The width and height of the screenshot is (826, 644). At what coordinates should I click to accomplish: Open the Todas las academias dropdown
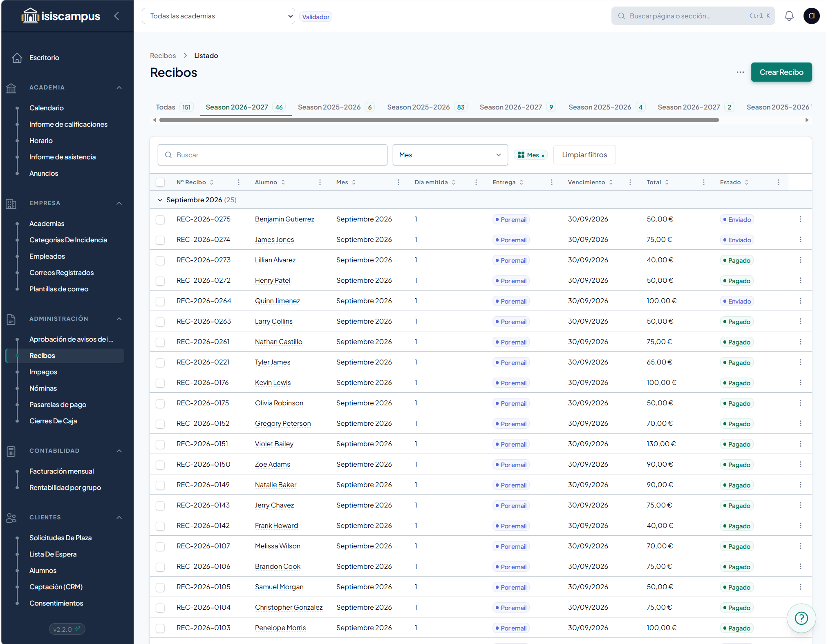tap(218, 16)
